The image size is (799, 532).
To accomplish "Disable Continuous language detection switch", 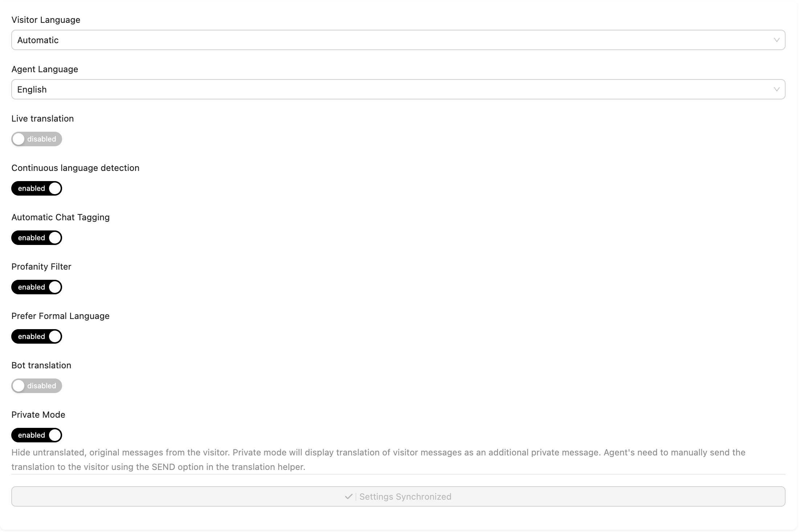I will (37, 188).
